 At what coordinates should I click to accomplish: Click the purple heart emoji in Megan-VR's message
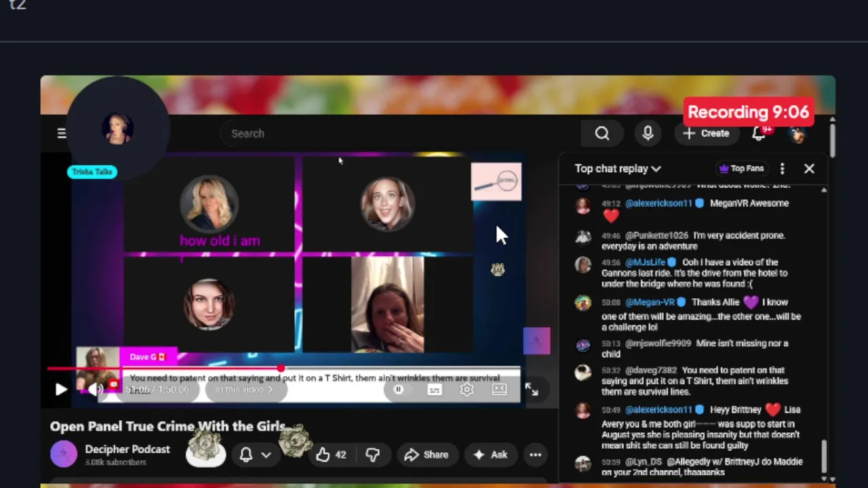(750, 302)
